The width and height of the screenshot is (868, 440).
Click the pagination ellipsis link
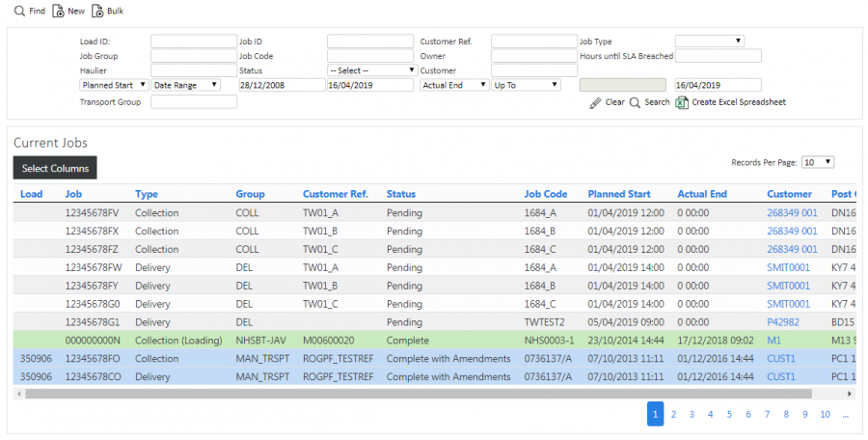(x=845, y=414)
